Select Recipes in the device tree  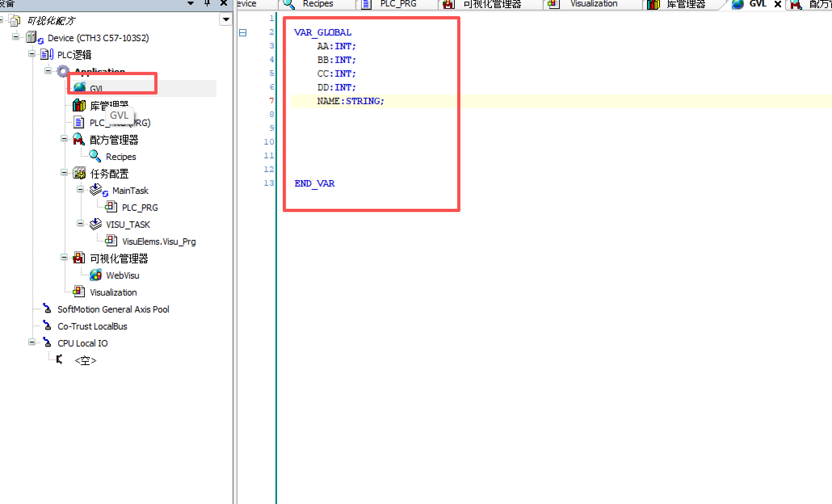121,157
